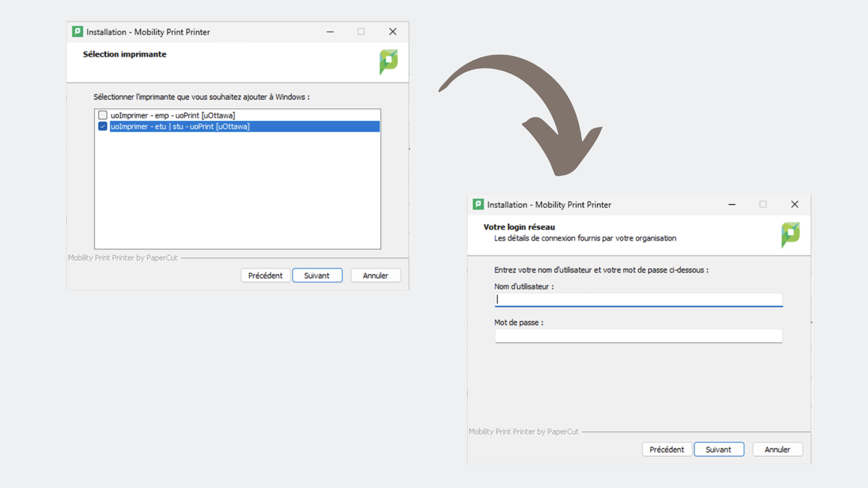
Task: Click the Nom d'utilisateur label
Action: pyautogui.click(x=524, y=286)
